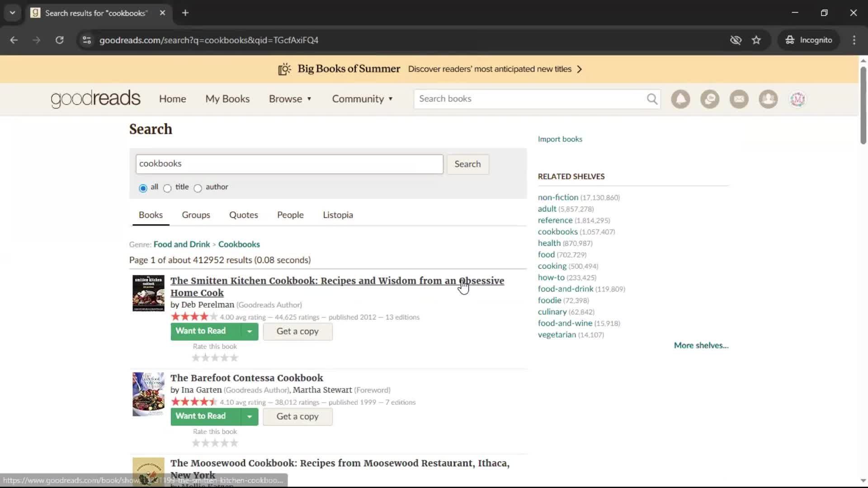Open the Import books link
This screenshot has width=868, height=488.
point(560,139)
